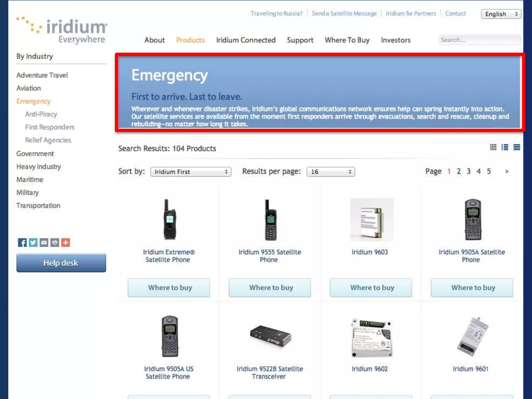This screenshot has width=532, height=399.
Task: Open the Help desk button
Action: pos(61,263)
